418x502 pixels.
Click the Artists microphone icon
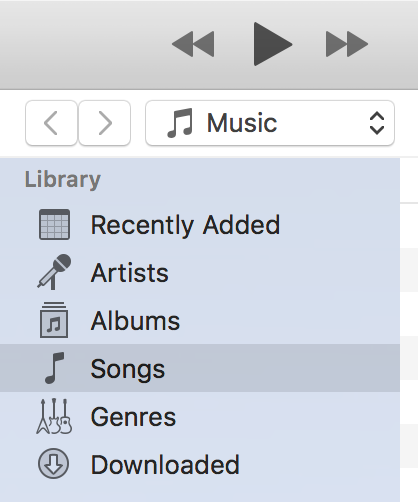54,272
